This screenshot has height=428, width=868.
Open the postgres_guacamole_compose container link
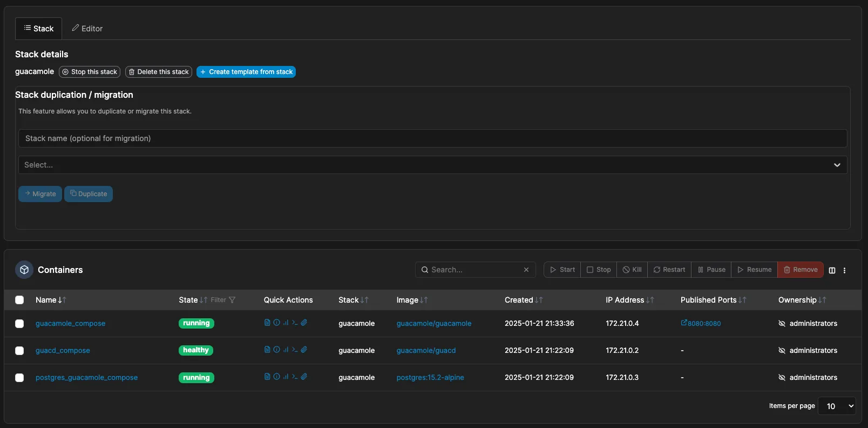(x=86, y=378)
